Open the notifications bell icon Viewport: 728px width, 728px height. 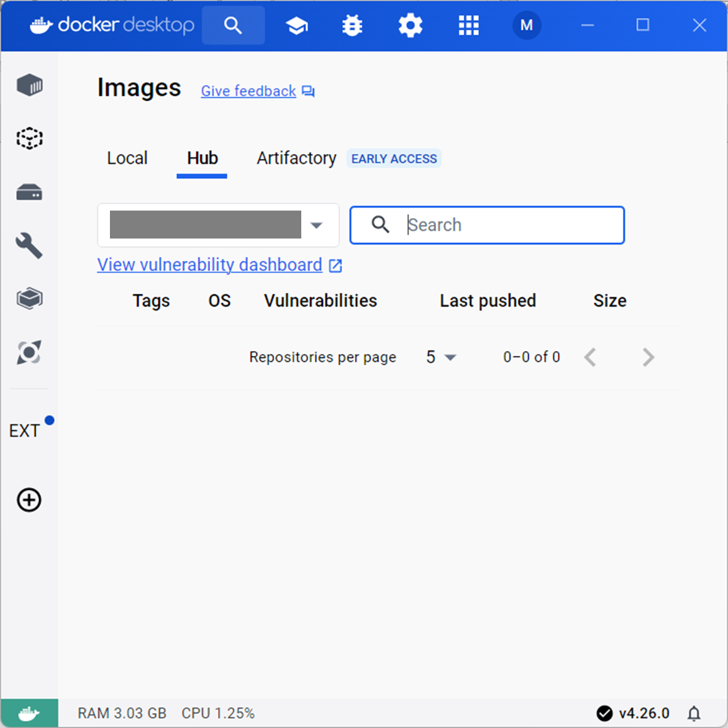pyautogui.click(x=694, y=713)
